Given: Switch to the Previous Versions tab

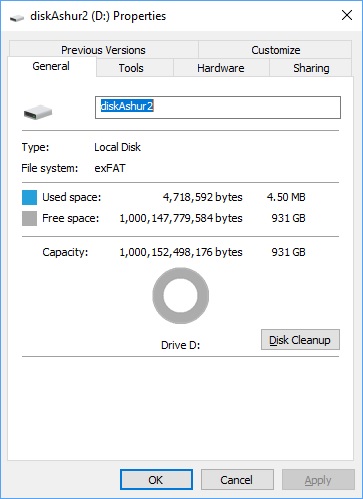Looking at the screenshot, I should click(x=103, y=50).
